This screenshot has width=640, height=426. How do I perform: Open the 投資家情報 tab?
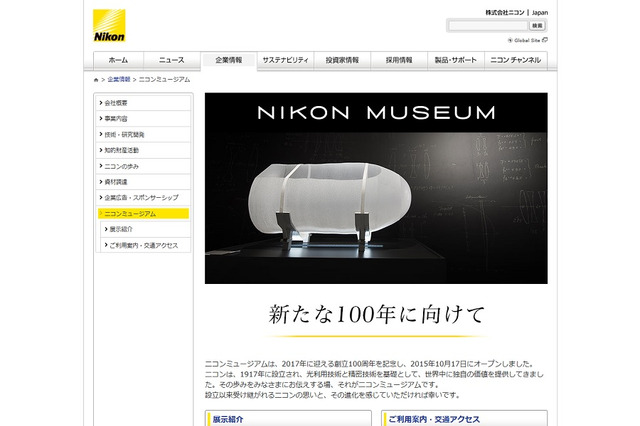coord(342,60)
